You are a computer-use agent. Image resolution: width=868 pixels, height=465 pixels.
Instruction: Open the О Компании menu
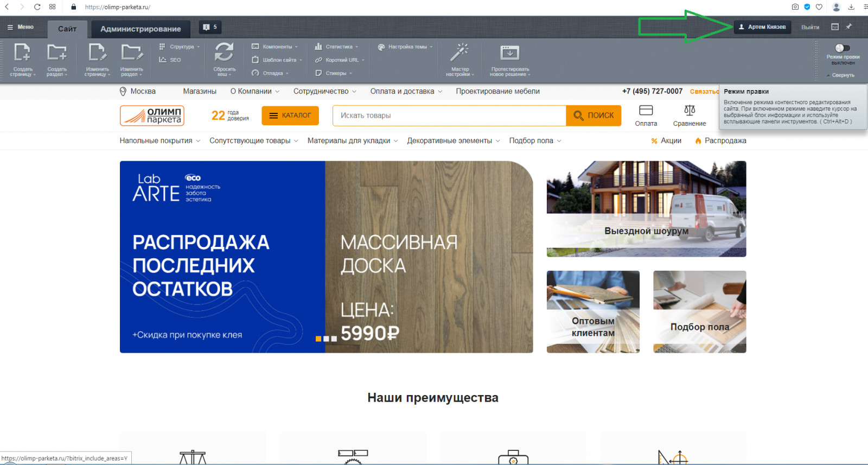coord(255,91)
